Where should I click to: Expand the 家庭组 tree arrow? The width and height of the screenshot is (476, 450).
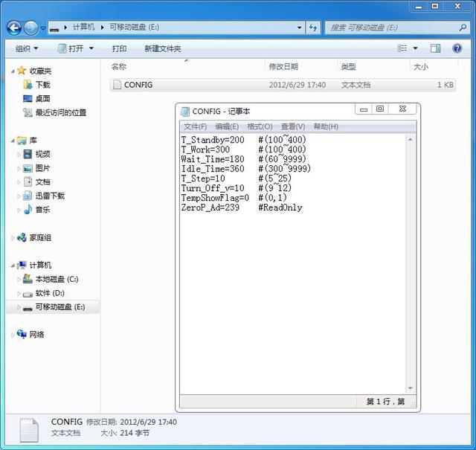tap(13, 238)
